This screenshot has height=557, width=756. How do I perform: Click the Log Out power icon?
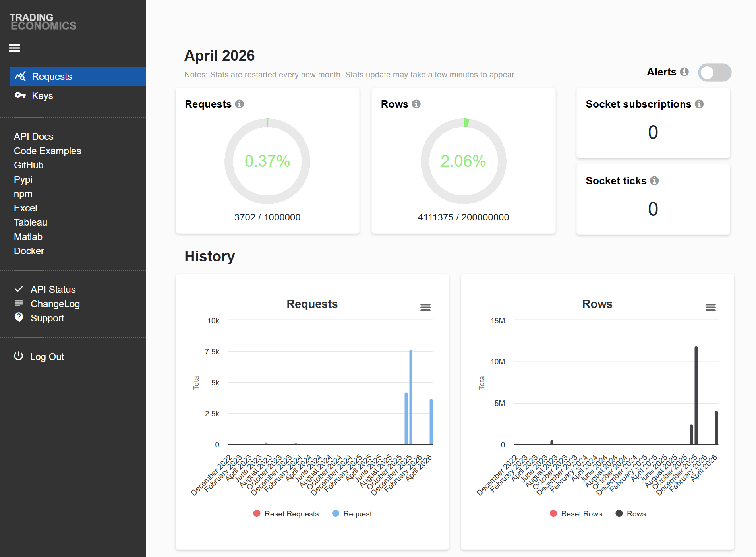coord(19,356)
